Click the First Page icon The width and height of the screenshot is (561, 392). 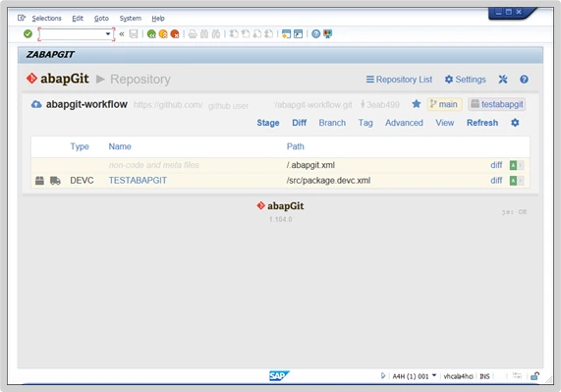click(234, 34)
